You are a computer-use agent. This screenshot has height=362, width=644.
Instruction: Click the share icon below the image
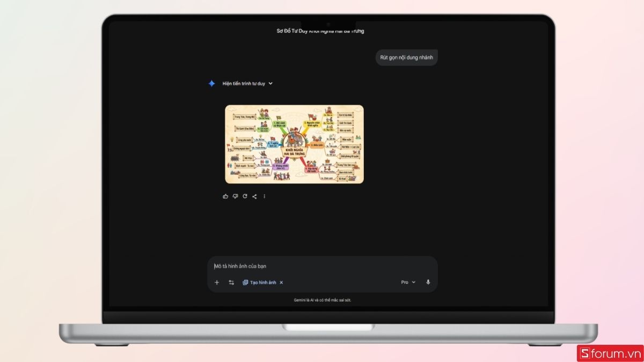(x=254, y=196)
